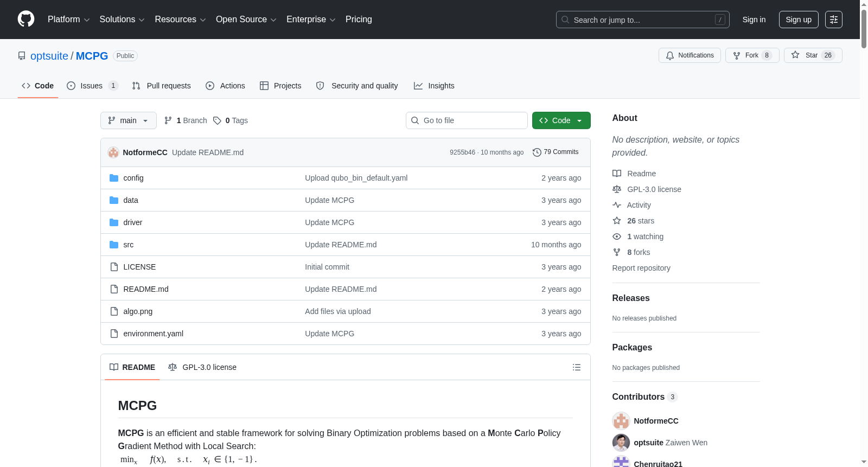Click the LICENSE file icon
Viewport: 868px width, 467px height.
point(114,267)
